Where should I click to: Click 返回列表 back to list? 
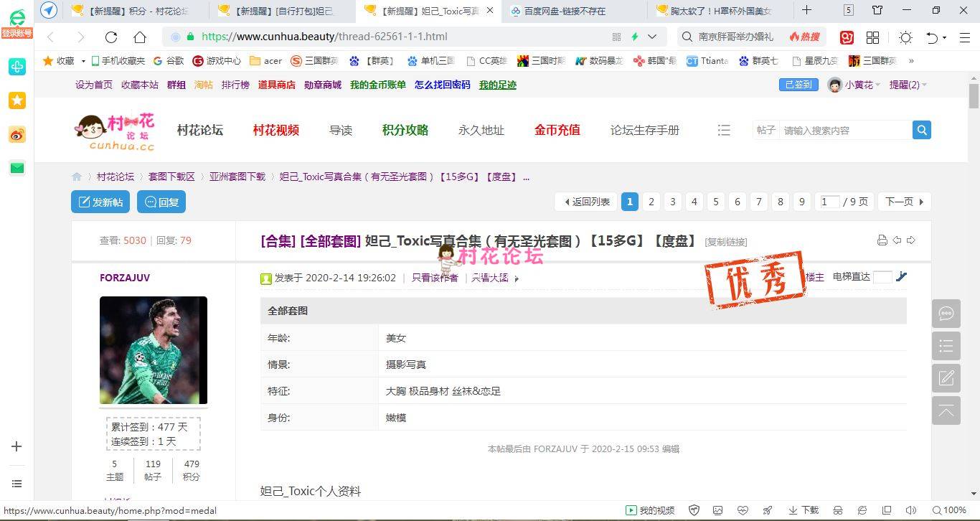pyautogui.click(x=586, y=202)
